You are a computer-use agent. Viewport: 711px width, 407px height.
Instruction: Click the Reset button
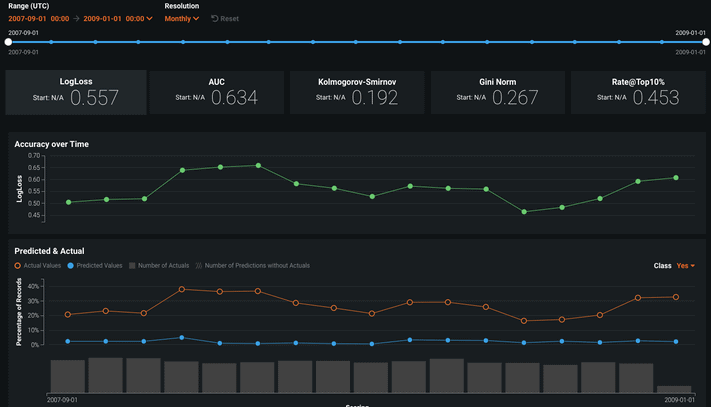pos(225,19)
